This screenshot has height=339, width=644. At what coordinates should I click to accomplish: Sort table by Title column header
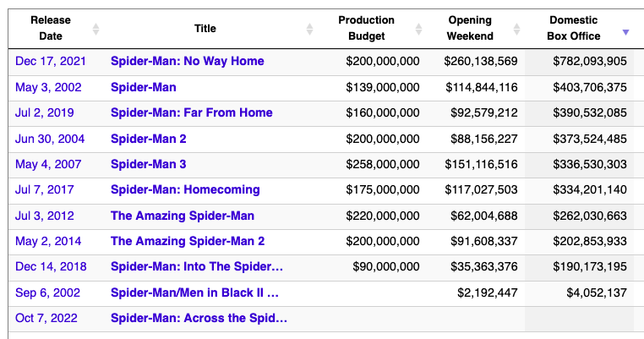coord(205,29)
